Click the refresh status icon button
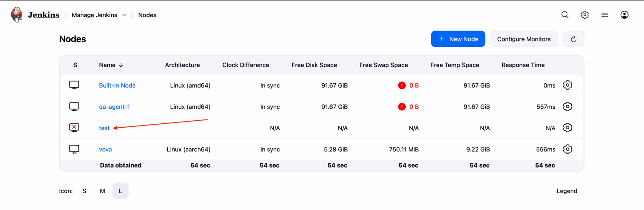Image resolution: width=644 pixels, height=210 pixels. coord(573,39)
